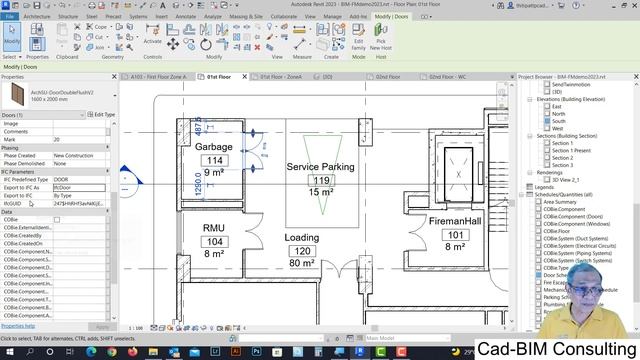This screenshot has width=640, height=360.
Task: Click the Mirror Pick Axis tool
Action: (206, 29)
